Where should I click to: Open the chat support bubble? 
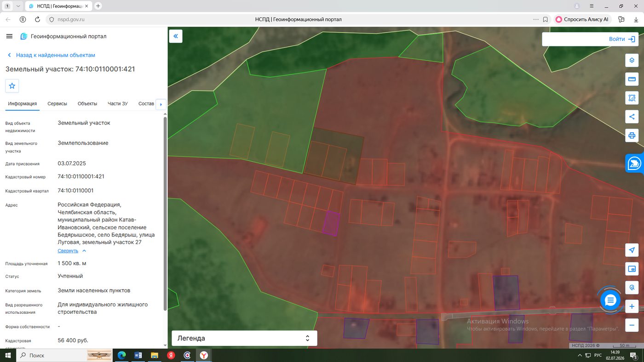(610, 300)
